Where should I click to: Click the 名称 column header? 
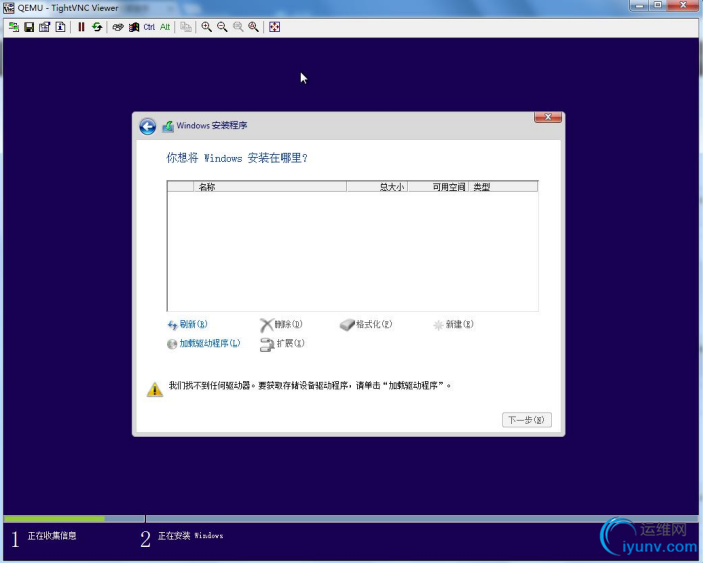[x=270, y=187]
